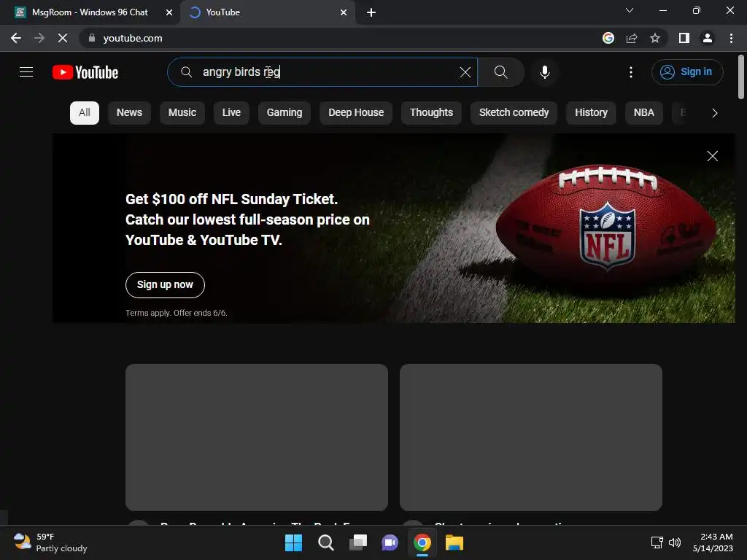This screenshot has width=747, height=560.
Task: Open File Explorer on taskbar
Action: click(x=454, y=542)
